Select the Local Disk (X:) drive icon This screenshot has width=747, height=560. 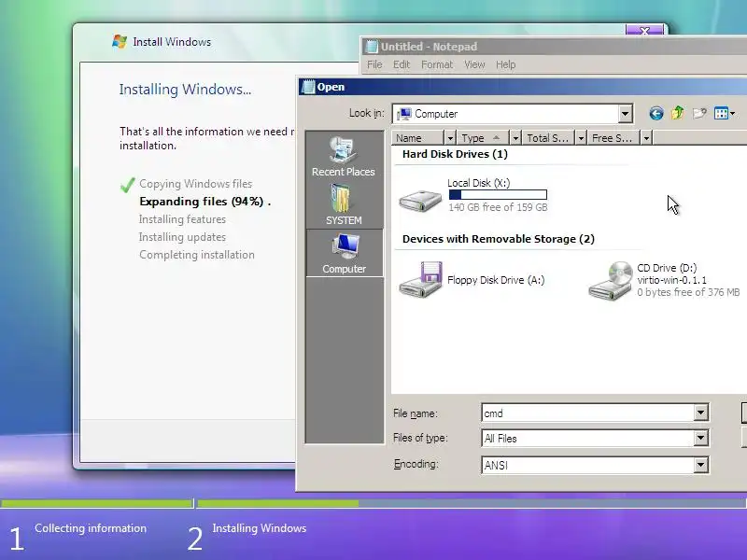tap(420, 200)
